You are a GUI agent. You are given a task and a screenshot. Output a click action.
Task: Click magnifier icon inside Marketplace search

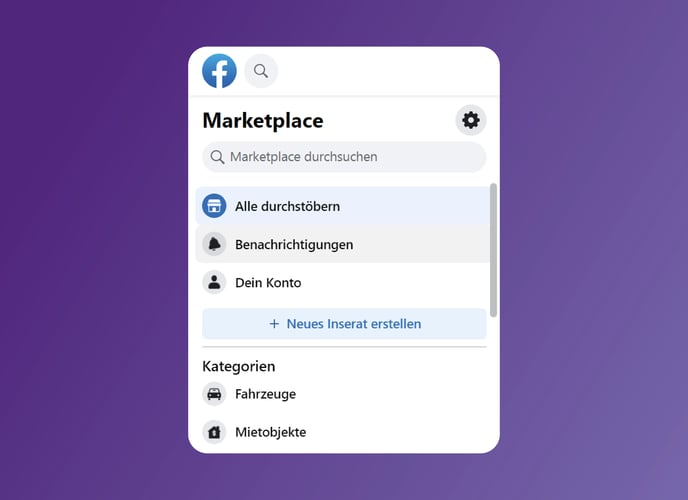point(217,157)
